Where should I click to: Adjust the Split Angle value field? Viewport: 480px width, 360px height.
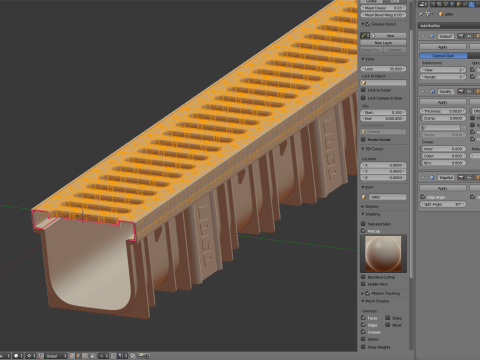point(443,204)
